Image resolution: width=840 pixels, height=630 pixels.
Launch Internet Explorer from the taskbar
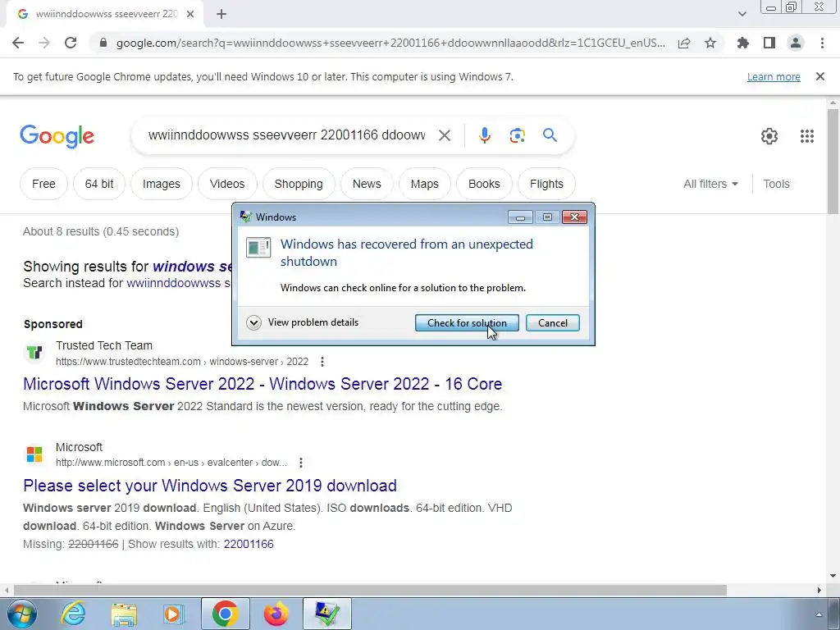tap(73, 614)
